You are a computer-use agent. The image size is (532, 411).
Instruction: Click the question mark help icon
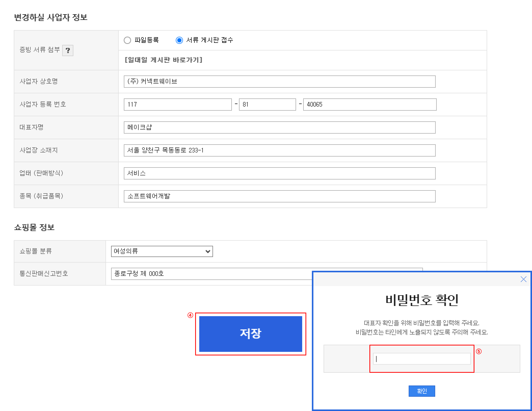(x=68, y=50)
